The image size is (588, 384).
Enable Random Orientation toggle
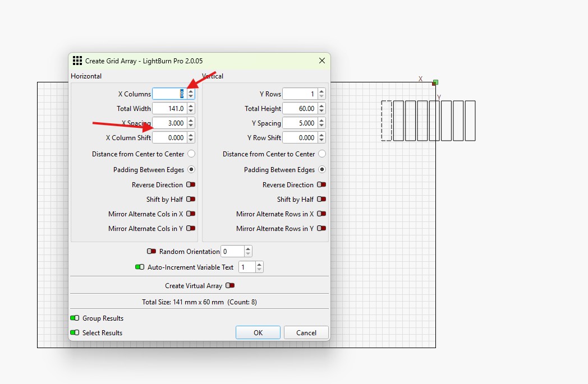click(151, 251)
